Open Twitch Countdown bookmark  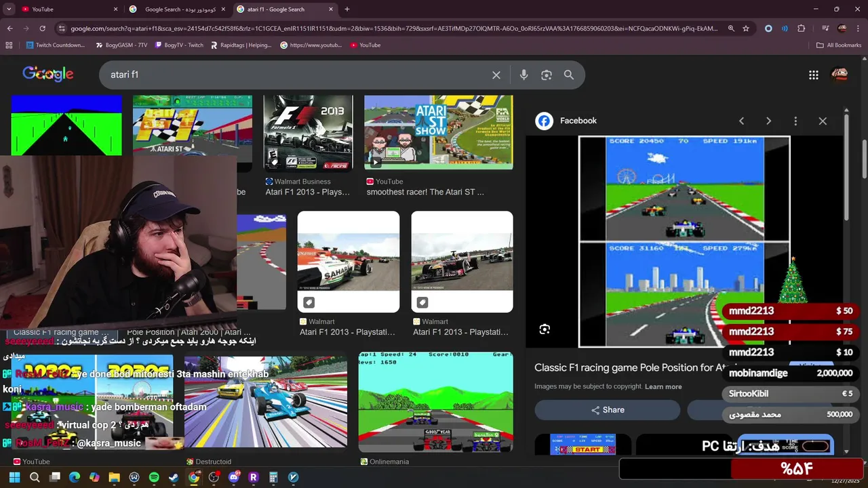pos(56,45)
